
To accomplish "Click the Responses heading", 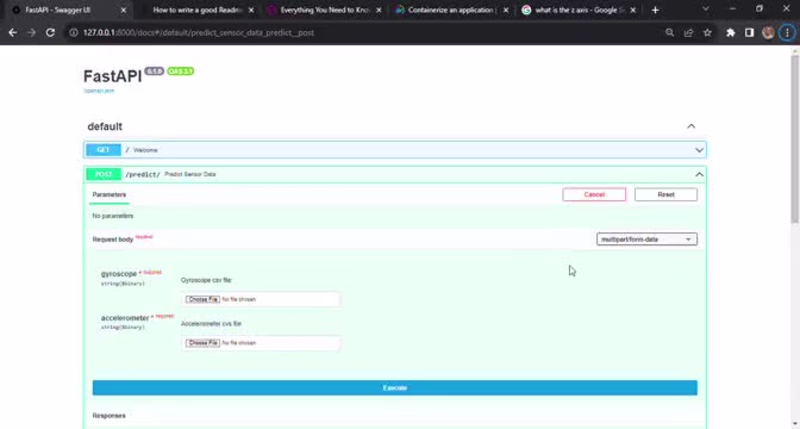I will (109, 416).
